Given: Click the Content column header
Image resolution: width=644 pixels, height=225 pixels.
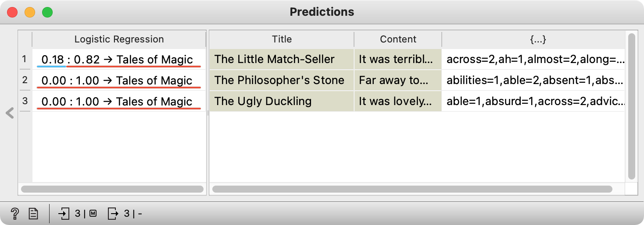Looking at the screenshot, I should pos(398,39).
